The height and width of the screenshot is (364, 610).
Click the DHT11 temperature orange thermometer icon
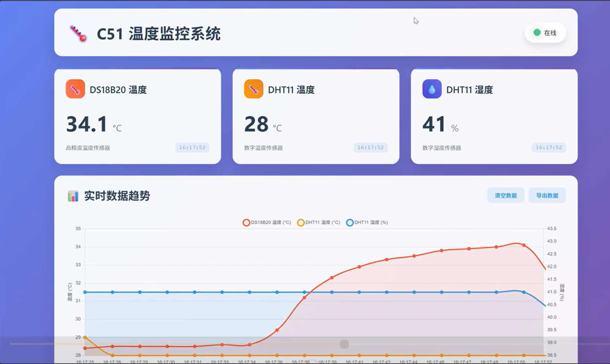coord(253,89)
